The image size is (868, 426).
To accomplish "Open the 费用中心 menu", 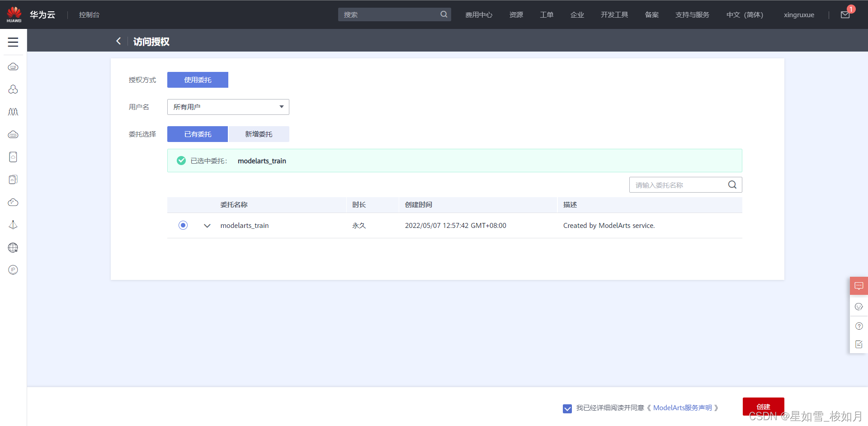I will [x=479, y=15].
